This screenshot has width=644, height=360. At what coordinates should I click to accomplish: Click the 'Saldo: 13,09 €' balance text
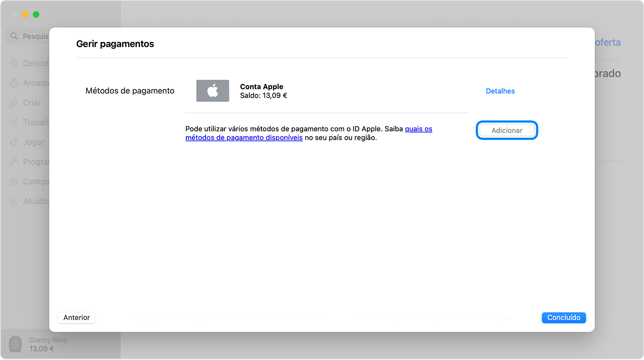(x=264, y=96)
